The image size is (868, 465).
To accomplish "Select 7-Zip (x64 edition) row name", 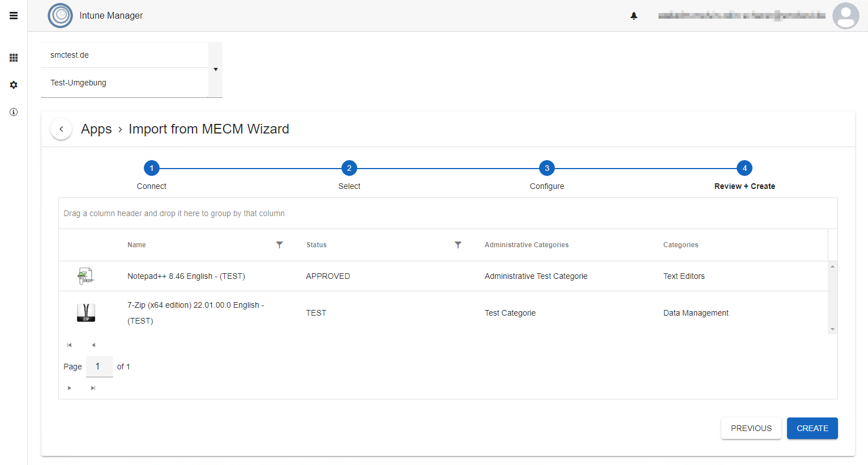I will [x=196, y=313].
